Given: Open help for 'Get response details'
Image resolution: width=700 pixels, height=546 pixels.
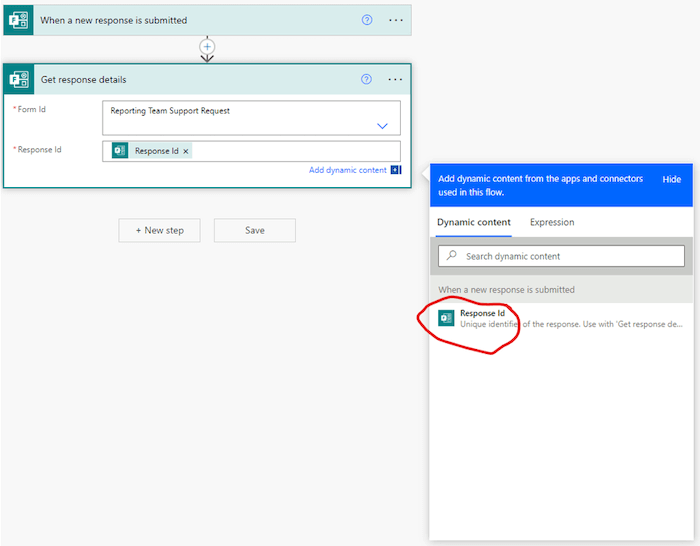Looking at the screenshot, I should coord(366,79).
